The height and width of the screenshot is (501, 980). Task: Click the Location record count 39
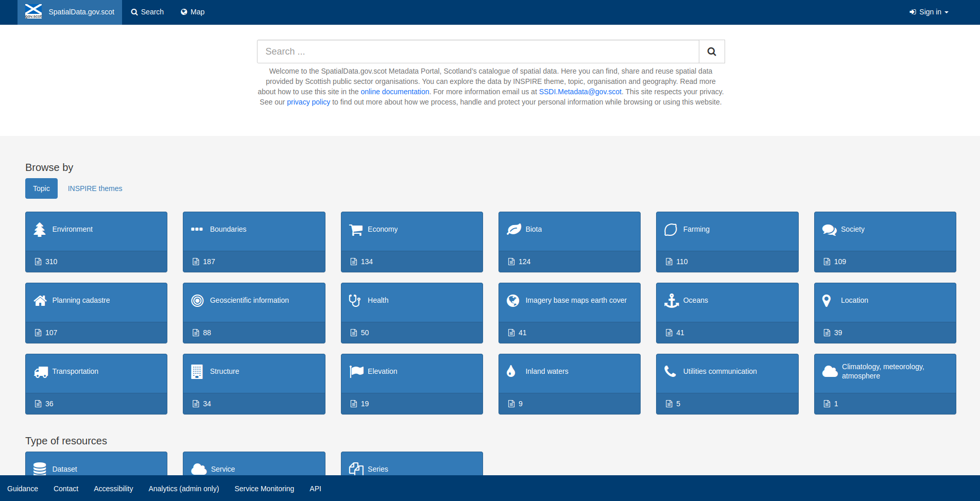click(838, 333)
